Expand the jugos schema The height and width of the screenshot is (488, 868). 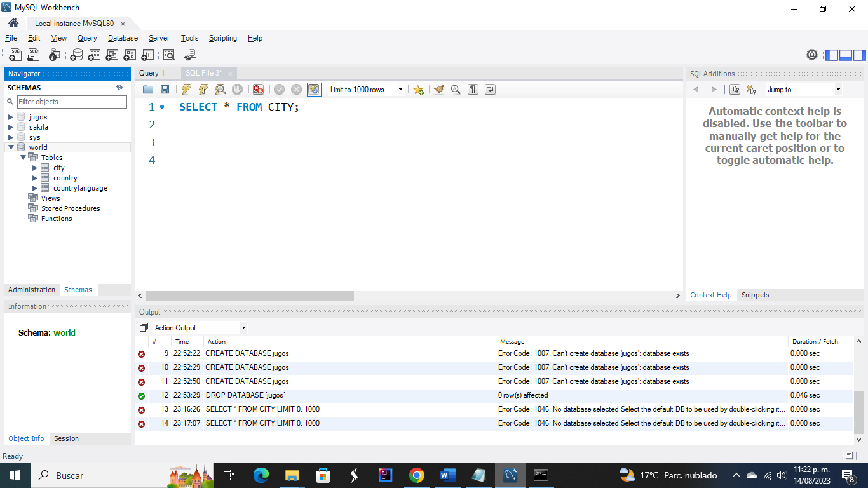click(11, 117)
